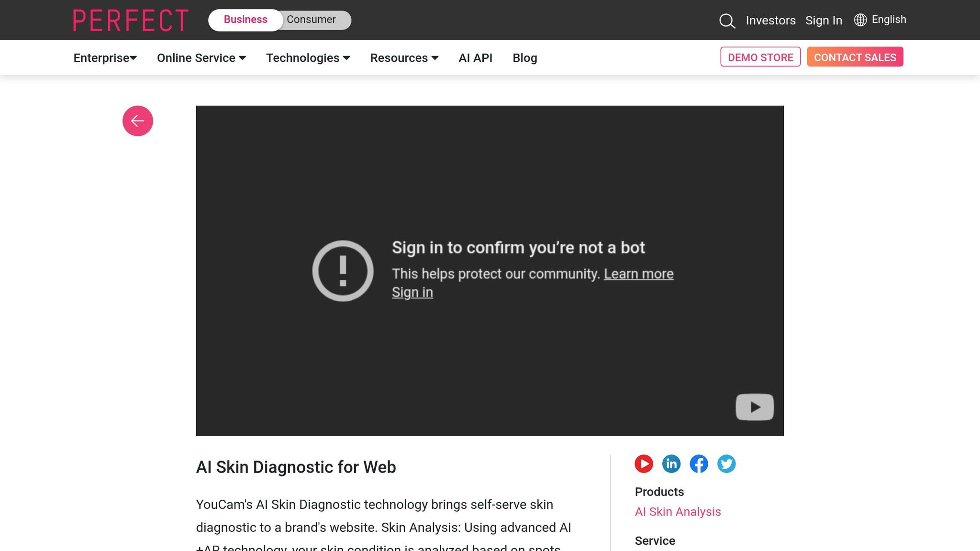Open the AI Skin Analysis product link
Viewport: 980px width, 551px height.
pos(678,512)
